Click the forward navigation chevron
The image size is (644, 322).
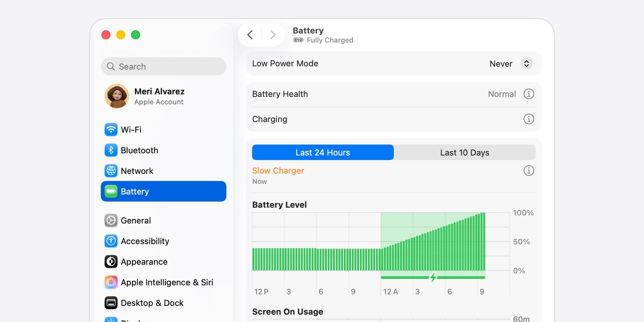click(273, 35)
